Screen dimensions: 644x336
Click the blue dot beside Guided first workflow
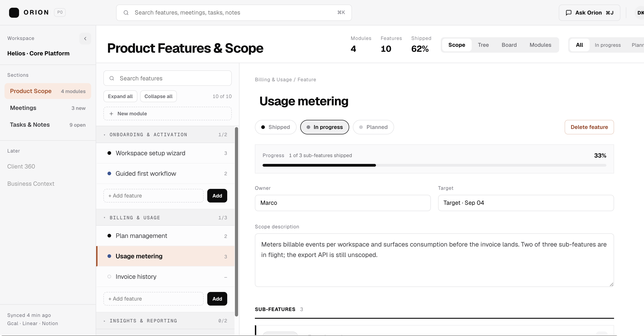(x=109, y=173)
